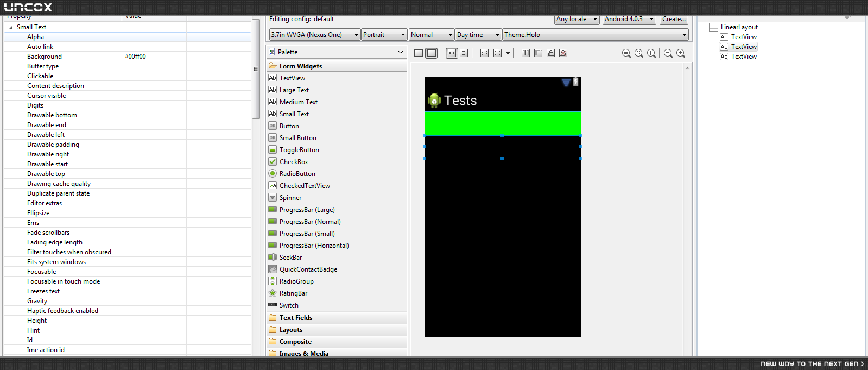Toggle fill width button
This screenshot has width=868, height=370.
(x=452, y=53)
